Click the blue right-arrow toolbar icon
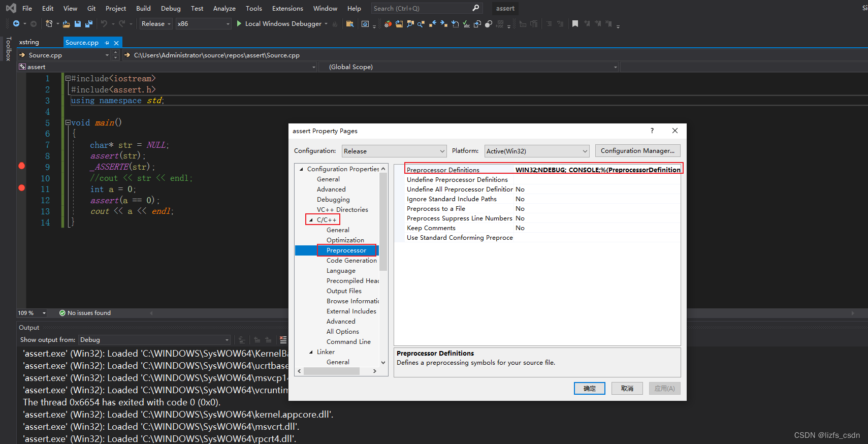The image size is (868, 444). (x=444, y=24)
